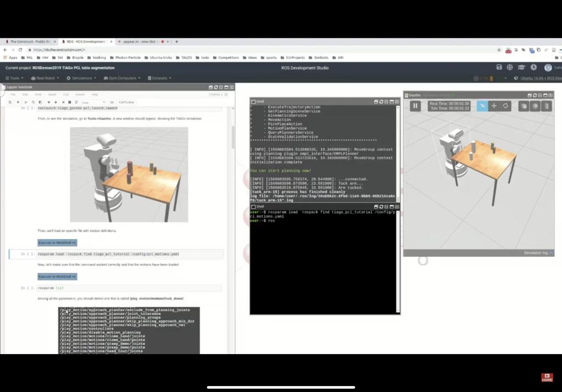Move selected Jupyter cell up

[x=49, y=103]
